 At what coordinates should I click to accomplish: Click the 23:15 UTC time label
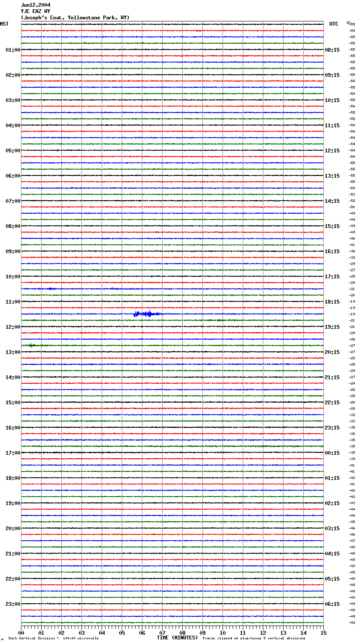point(332,428)
